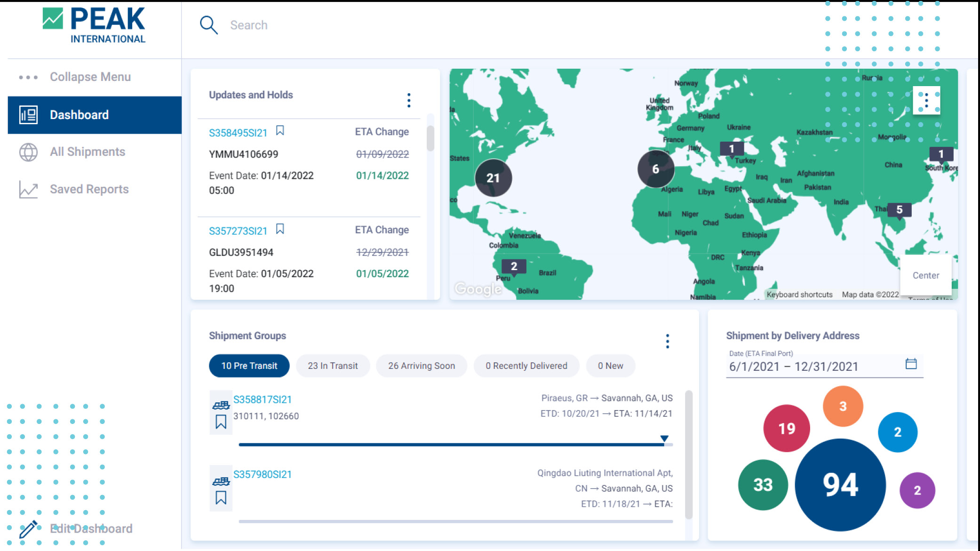The image size is (980, 551).
Task: Click the search magnifier icon
Action: pos(208,25)
